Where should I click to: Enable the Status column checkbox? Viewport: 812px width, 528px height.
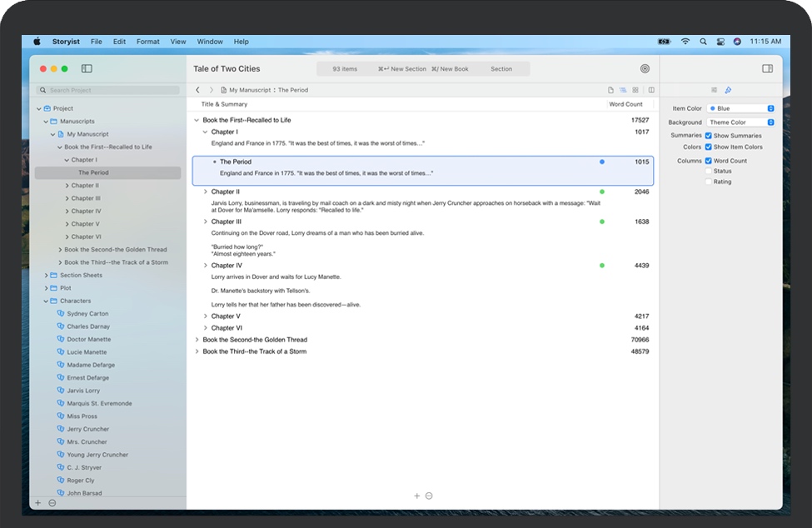(709, 171)
